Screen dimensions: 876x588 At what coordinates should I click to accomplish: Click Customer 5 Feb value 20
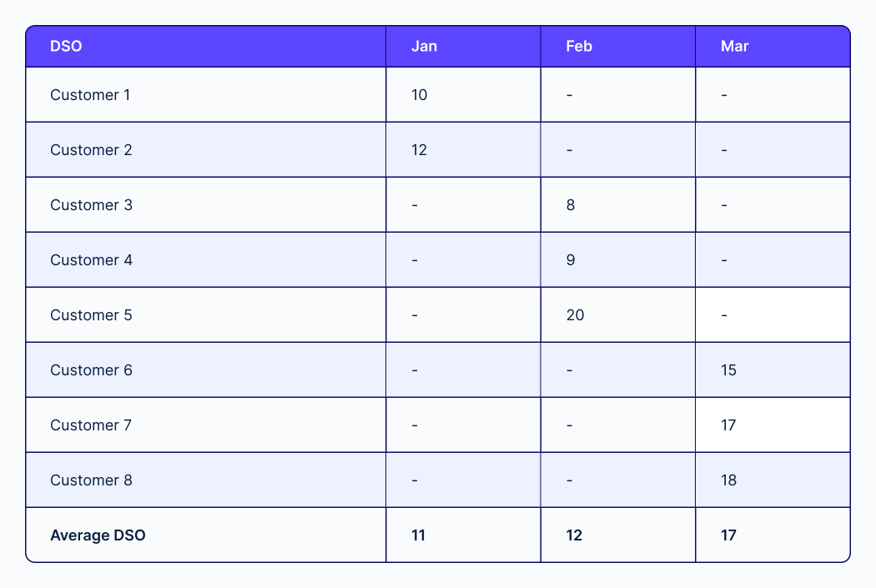coord(575,315)
